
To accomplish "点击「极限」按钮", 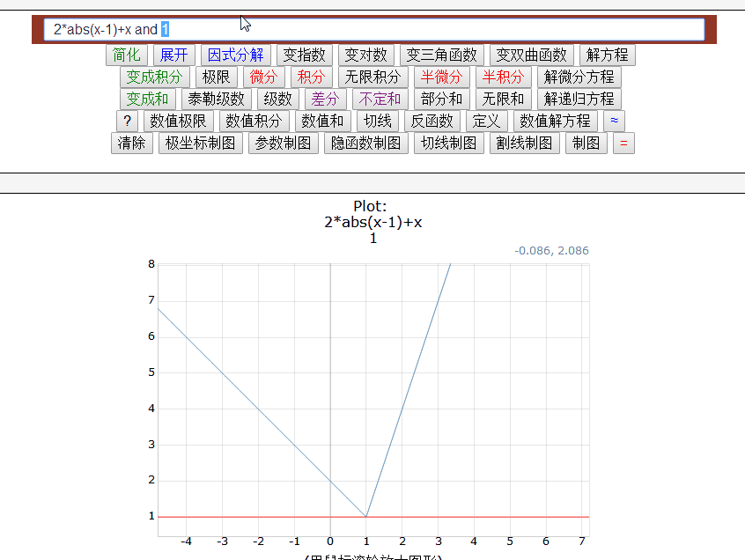I will point(214,77).
